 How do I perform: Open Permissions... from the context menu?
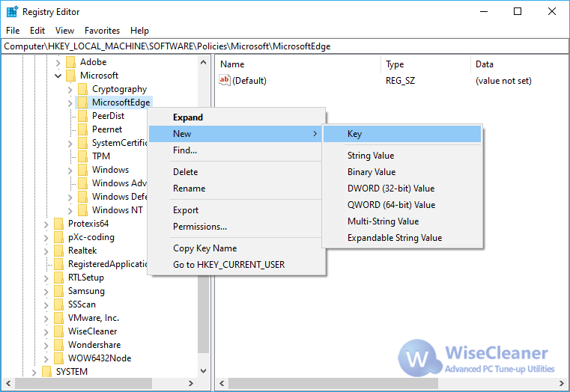pyautogui.click(x=236, y=226)
